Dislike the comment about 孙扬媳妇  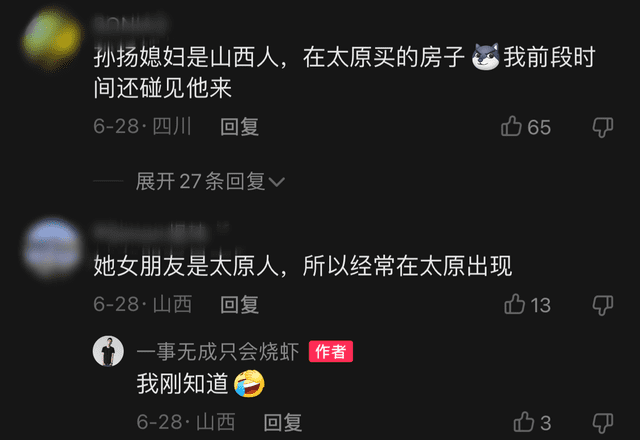coord(603,127)
